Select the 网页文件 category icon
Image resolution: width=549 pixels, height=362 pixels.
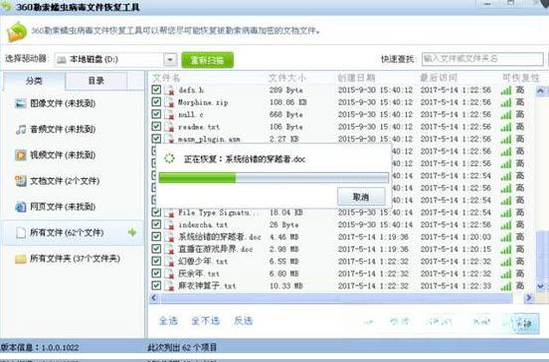click(x=21, y=207)
